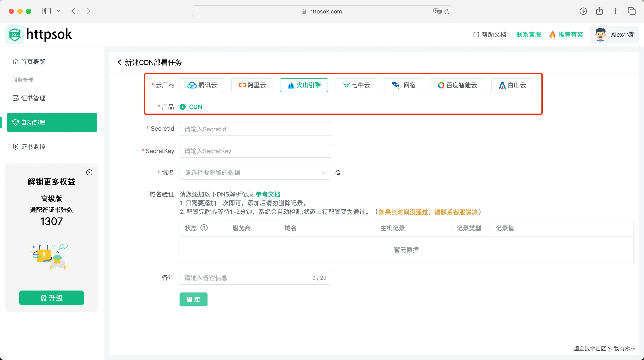Select 腾讯云 as cloud vendor
This screenshot has height=360, width=644.
pyautogui.click(x=202, y=85)
